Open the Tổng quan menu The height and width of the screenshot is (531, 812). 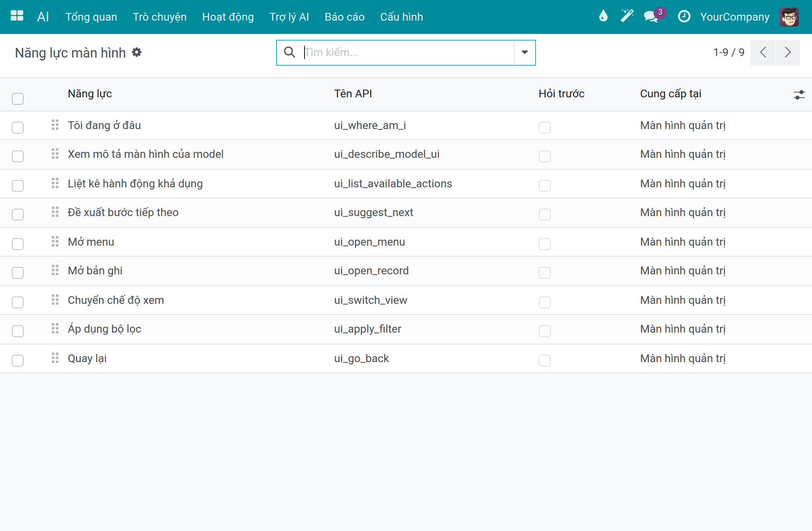91,17
